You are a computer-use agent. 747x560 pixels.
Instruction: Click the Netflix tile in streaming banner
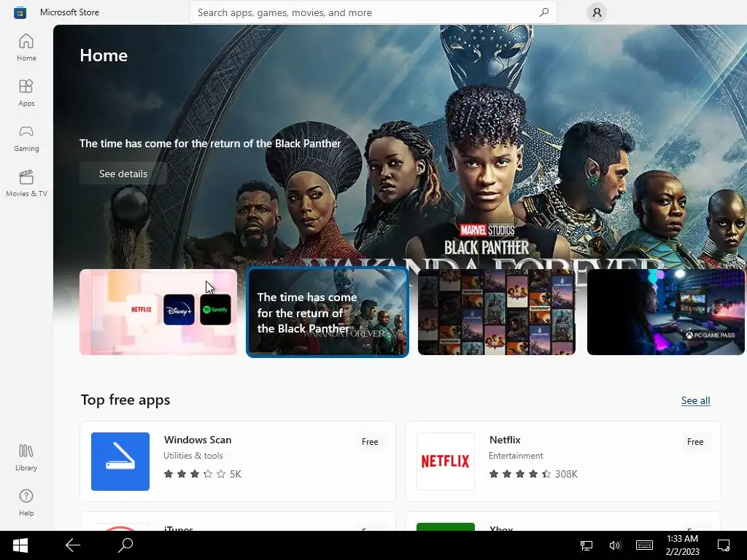(x=141, y=309)
